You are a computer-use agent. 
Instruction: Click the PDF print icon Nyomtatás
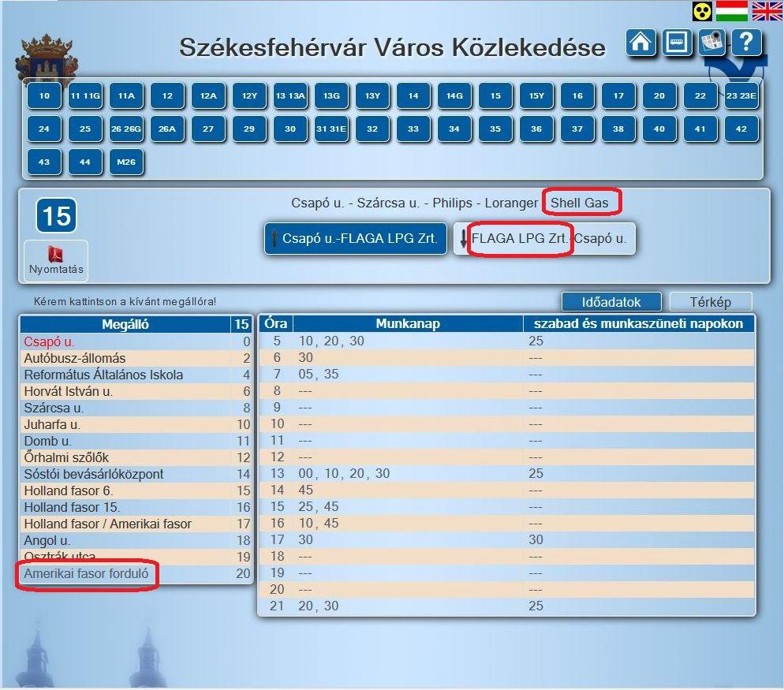click(56, 260)
